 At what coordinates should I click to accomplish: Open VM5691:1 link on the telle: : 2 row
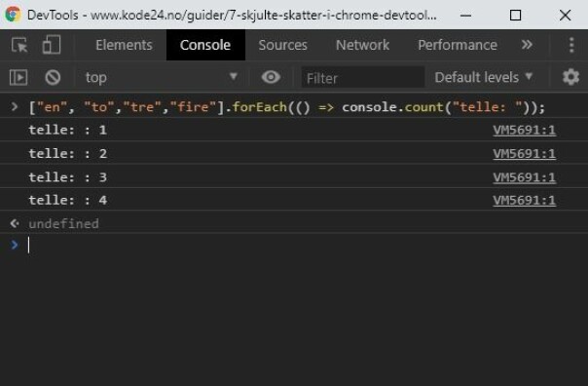524,154
